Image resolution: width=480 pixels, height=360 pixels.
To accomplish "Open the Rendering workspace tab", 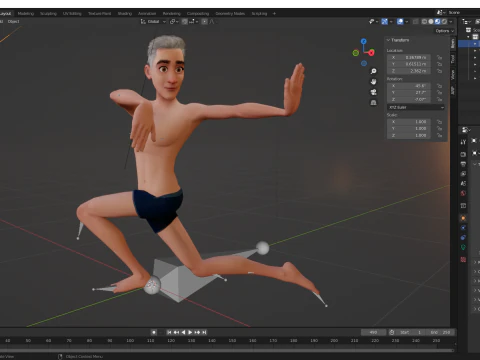I will tap(172, 13).
